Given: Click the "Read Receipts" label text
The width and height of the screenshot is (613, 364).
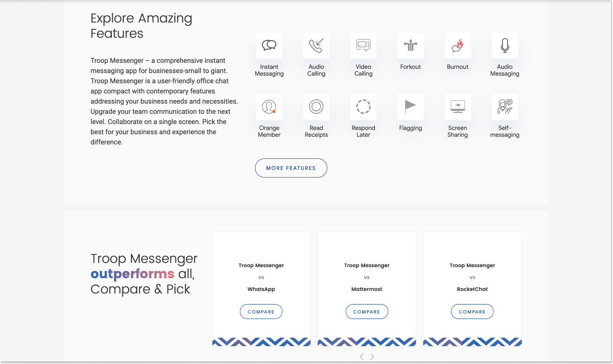Looking at the screenshot, I should pos(316,131).
